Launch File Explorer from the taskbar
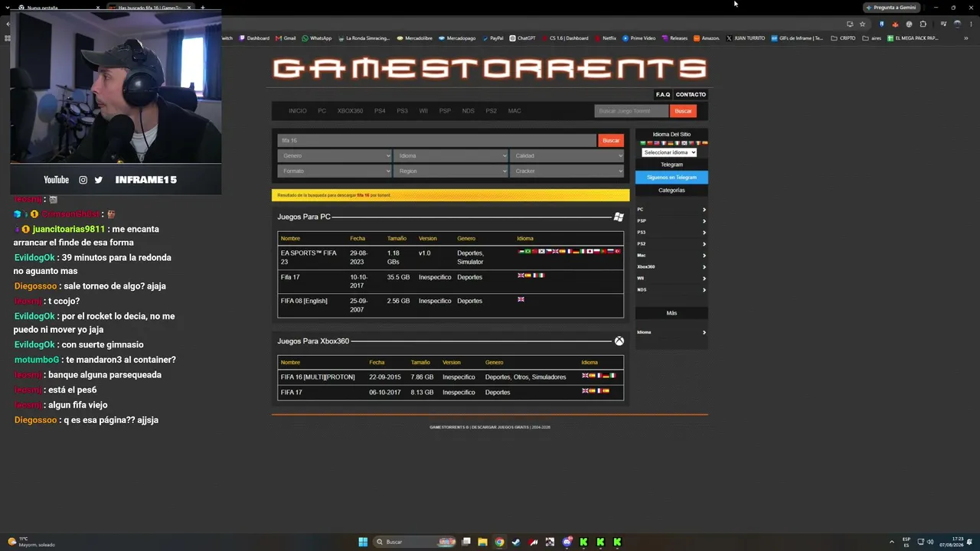The height and width of the screenshot is (551, 980). (x=482, y=542)
